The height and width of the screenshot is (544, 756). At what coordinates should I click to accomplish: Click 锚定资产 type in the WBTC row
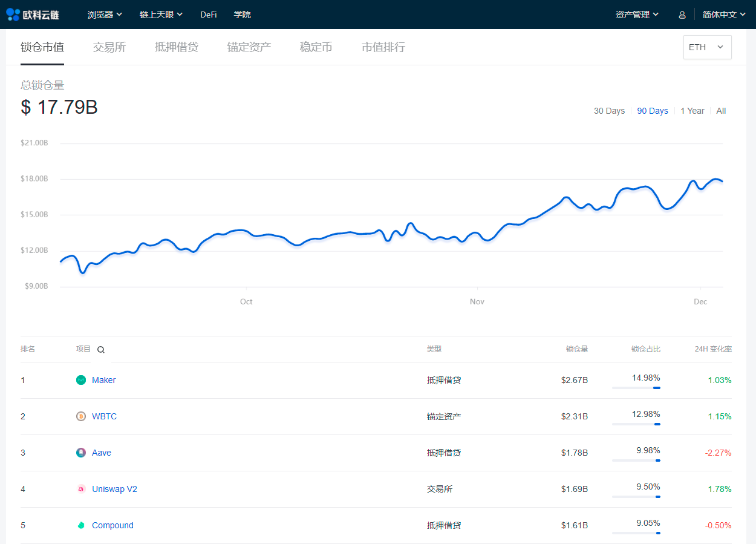[444, 416]
